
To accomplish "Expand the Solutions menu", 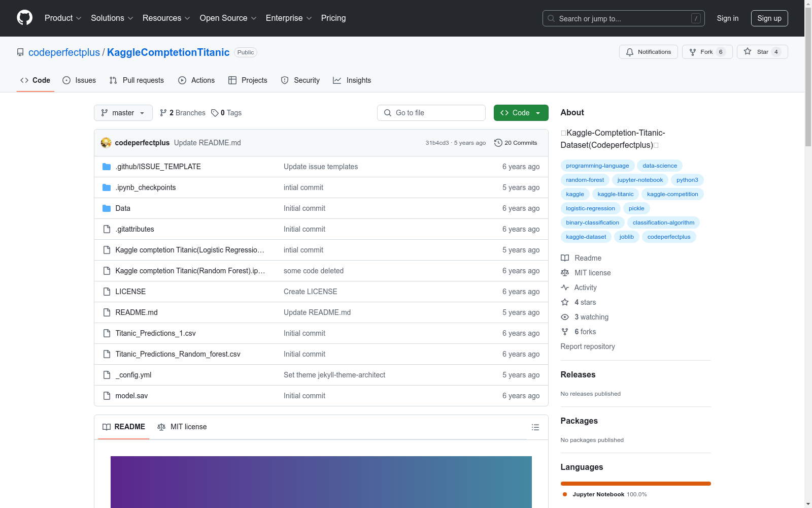I will (112, 18).
